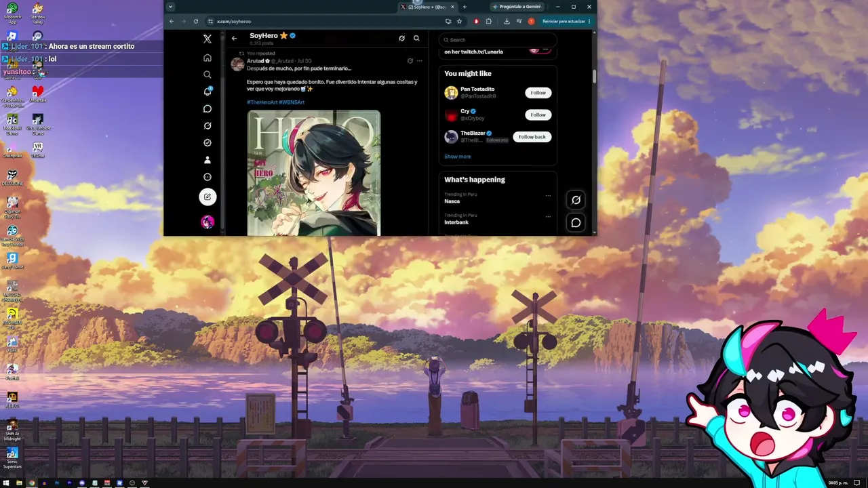This screenshot has height=488, width=868.
Task: Open Arutad's profile avatar on the post
Action: click(237, 64)
